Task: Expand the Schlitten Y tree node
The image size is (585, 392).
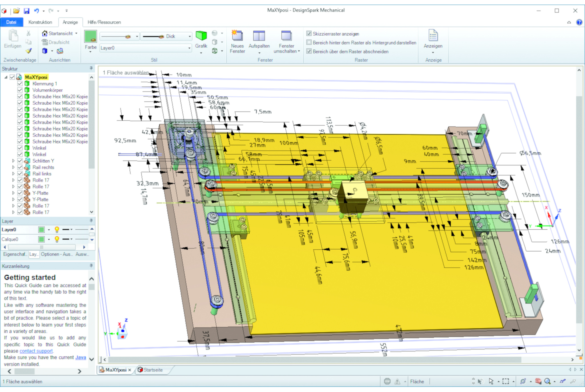Action: pos(13,161)
